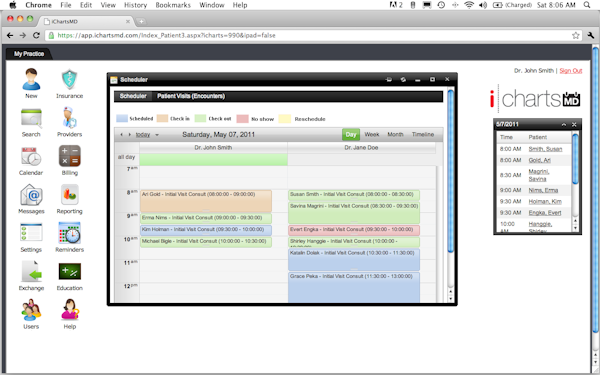Switch scheduler to Month view
The image size is (600, 375).
(x=395, y=134)
